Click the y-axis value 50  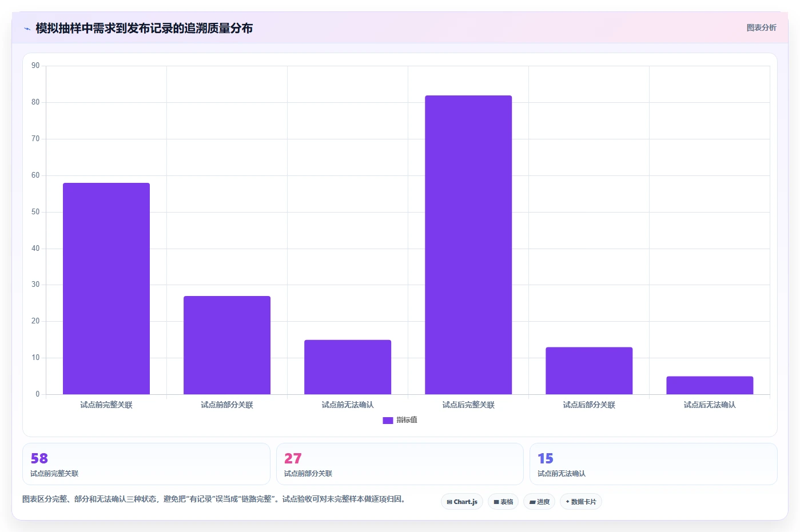coord(35,212)
